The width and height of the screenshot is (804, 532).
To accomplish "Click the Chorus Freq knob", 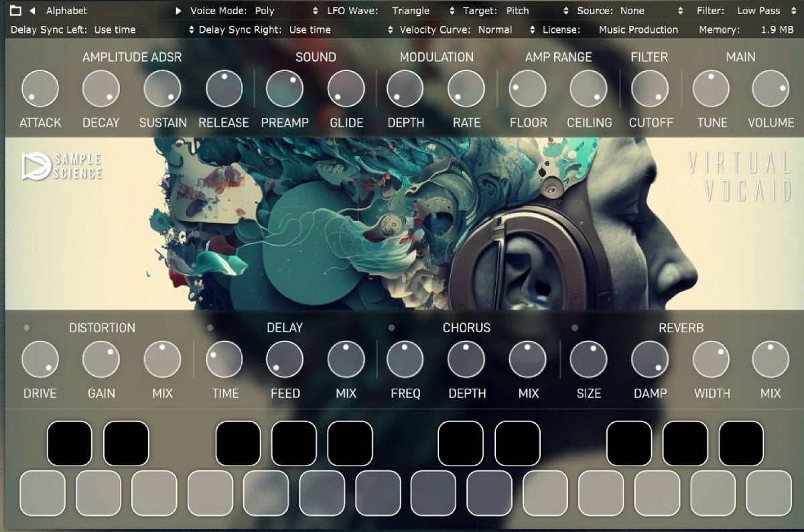I will click(x=405, y=359).
